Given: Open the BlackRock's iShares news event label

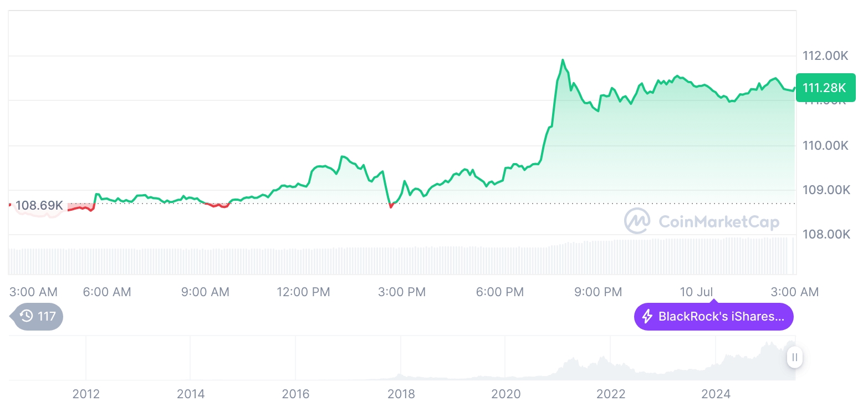Looking at the screenshot, I should point(721,317).
